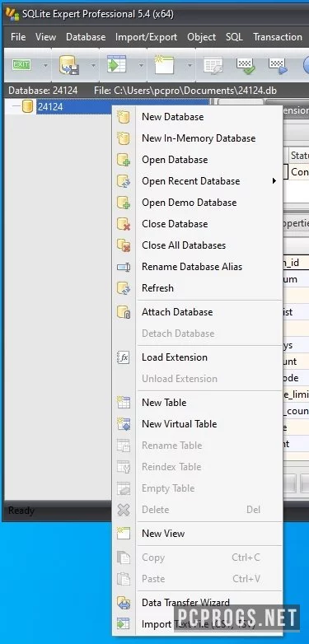309x644 pixels.
Task: Click the toolbar icon with blue play arrow
Action: 279,66
